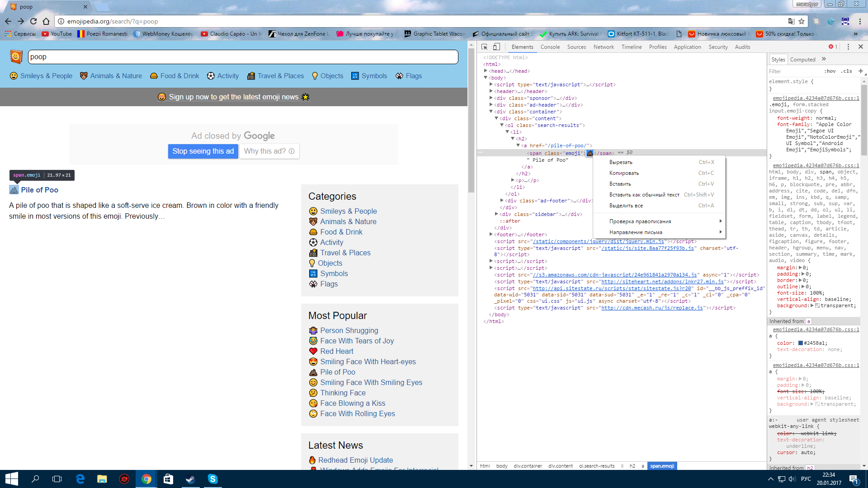View site information icon in address bar
This screenshot has height=488, width=868.
pos(61,21)
